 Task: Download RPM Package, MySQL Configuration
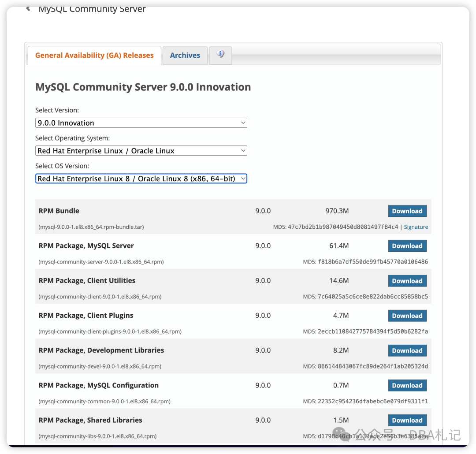407,385
